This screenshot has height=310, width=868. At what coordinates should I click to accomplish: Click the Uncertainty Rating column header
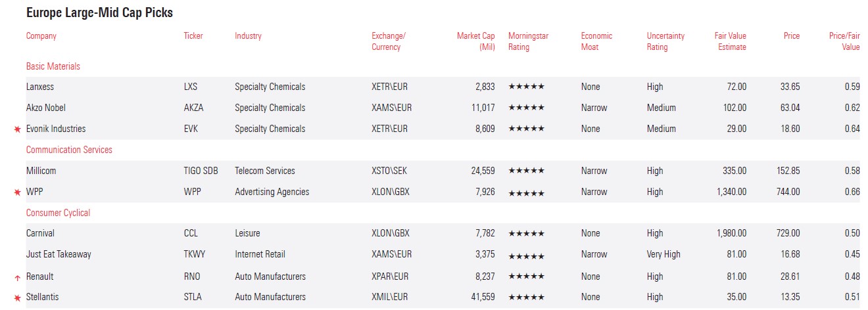coord(665,41)
